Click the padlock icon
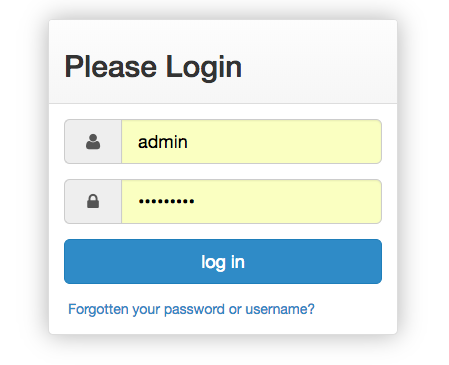This screenshot has height=365, width=449. tap(93, 201)
